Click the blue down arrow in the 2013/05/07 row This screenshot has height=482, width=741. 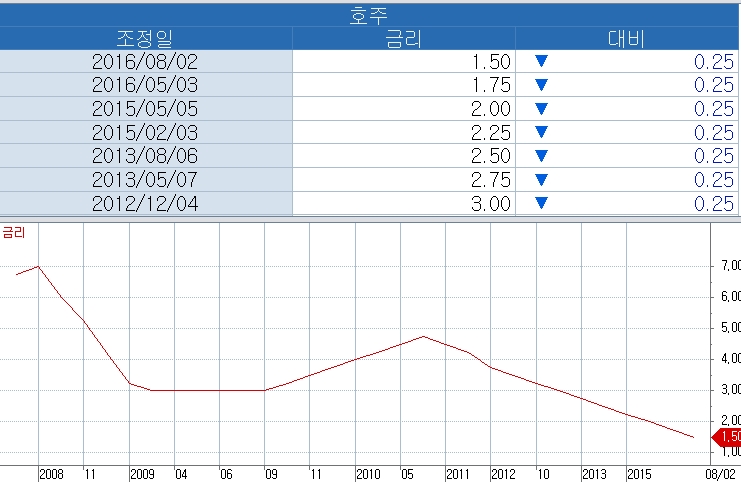[x=542, y=180]
